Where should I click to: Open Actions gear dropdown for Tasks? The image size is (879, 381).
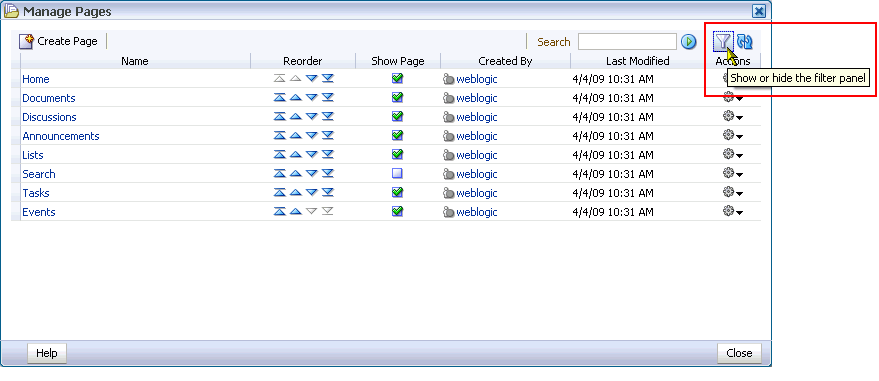click(733, 193)
